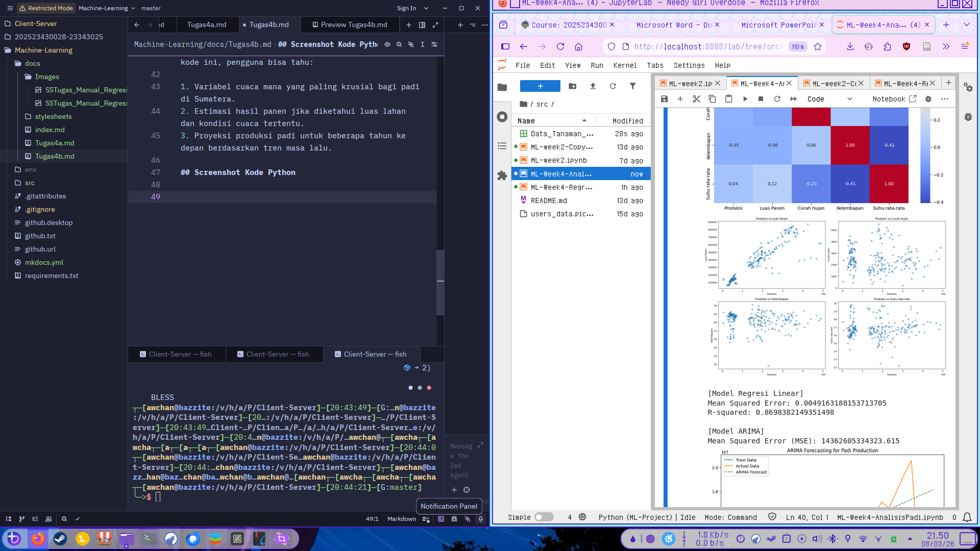Filter files in the JupyterLab file browser
The image size is (980, 551).
click(x=633, y=86)
